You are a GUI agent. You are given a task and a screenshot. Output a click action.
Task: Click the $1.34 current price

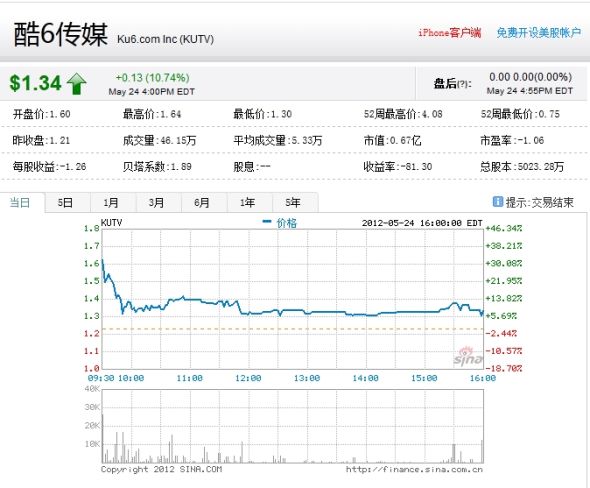[35, 83]
